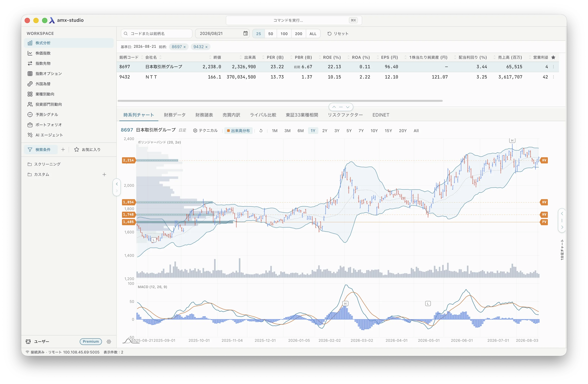588x384 pixels.
Task: Switch to the 財務諸表 tab
Action: coord(204,115)
